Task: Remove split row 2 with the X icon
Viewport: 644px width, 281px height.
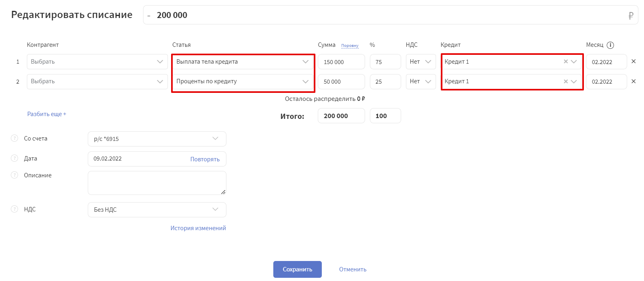Action: click(634, 81)
